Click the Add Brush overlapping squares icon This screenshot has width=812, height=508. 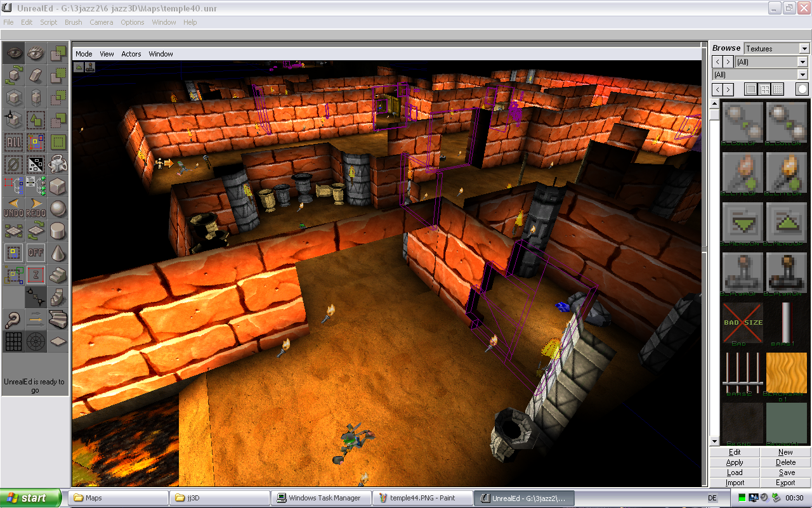click(x=58, y=53)
